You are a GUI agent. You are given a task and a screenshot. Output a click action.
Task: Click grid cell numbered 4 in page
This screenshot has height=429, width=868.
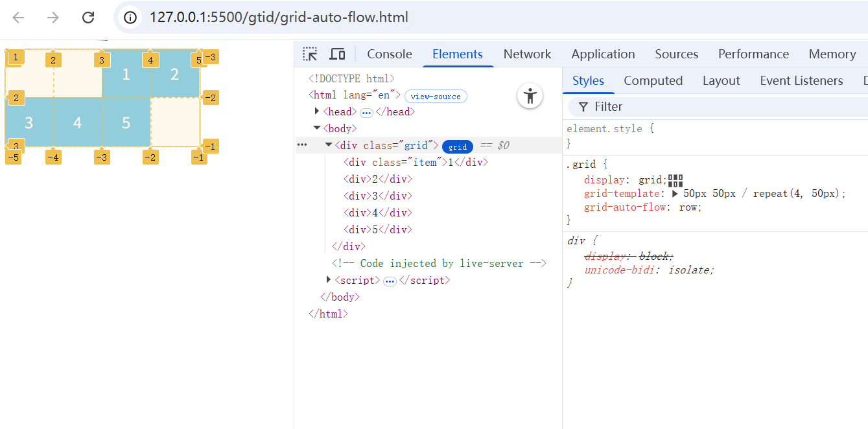78,122
